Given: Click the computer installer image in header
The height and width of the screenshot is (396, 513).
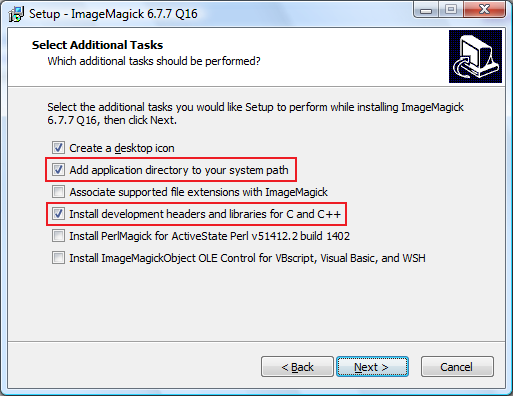Looking at the screenshot, I should (x=475, y=56).
